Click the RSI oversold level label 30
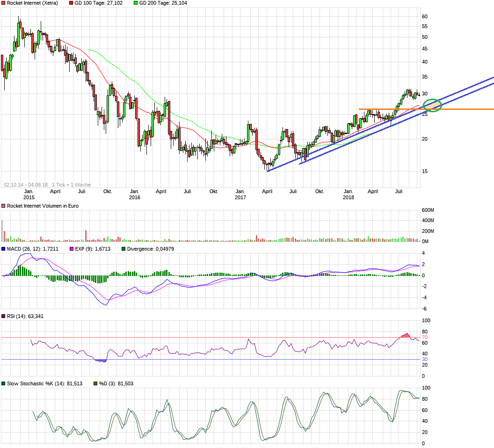This screenshot has height=448, width=494. click(x=425, y=360)
